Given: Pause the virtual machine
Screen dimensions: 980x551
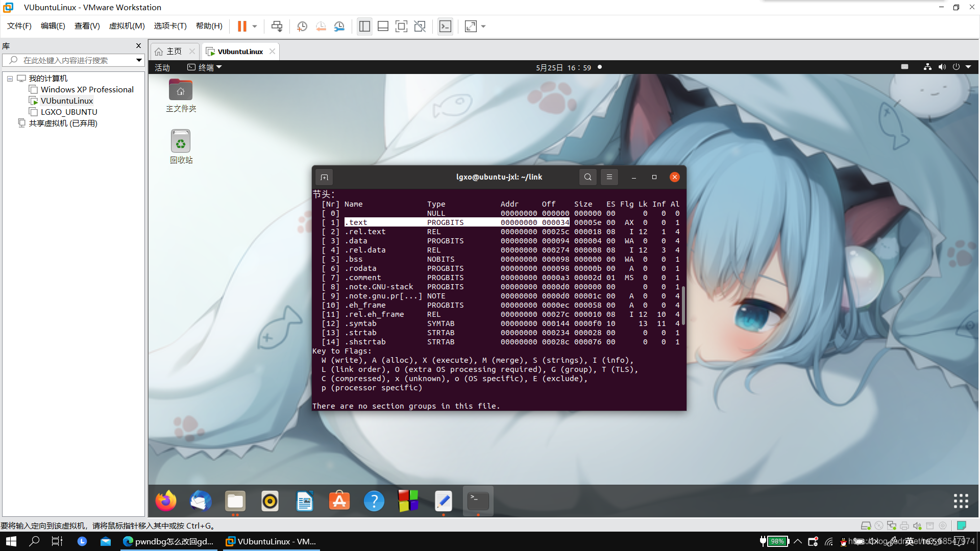Looking at the screenshot, I should (x=242, y=27).
